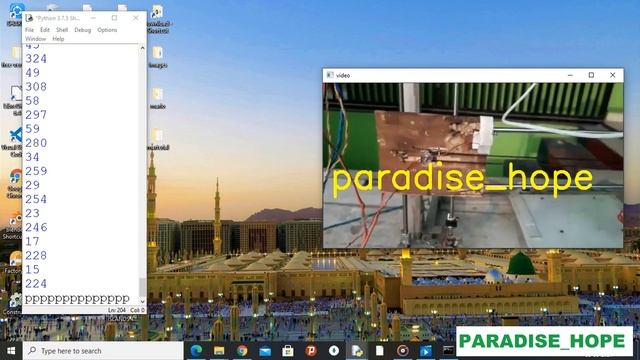Click the shell output line 49

[x=32, y=73]
